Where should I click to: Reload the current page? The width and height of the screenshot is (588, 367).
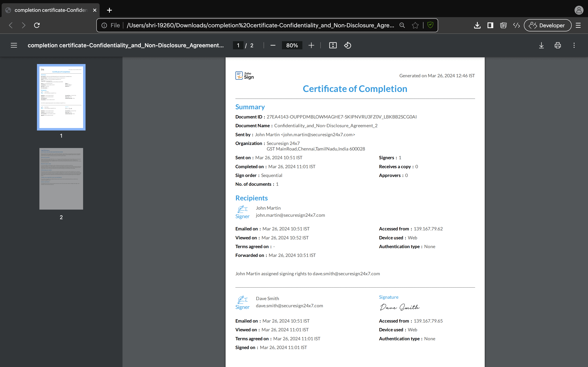click(37, 25)
